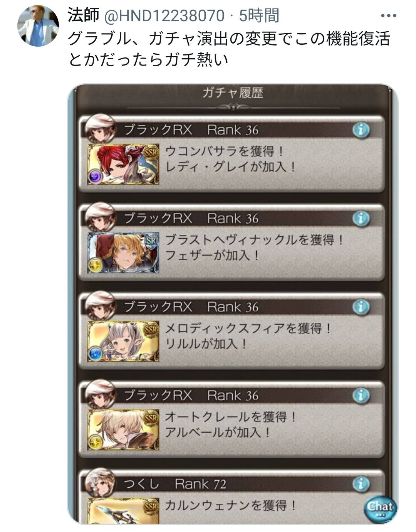Viewport: 416px width, 532px height.
Task: Open the tweet's three-dot more menu
Action: point(388,16)
